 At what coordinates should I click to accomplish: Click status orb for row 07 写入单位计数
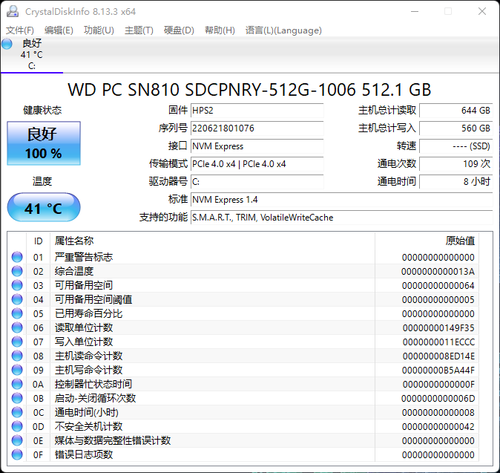click(17, 342)
